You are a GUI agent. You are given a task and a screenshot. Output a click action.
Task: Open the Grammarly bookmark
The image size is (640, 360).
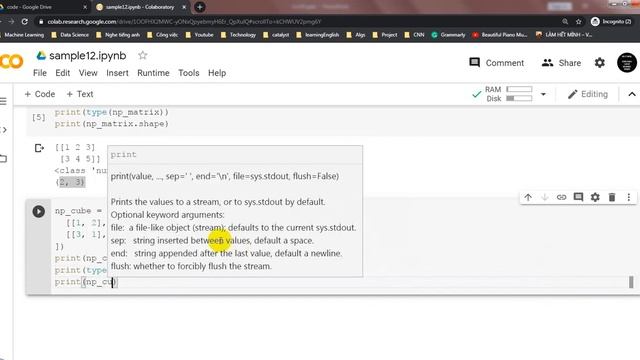(x=448, y=35)
